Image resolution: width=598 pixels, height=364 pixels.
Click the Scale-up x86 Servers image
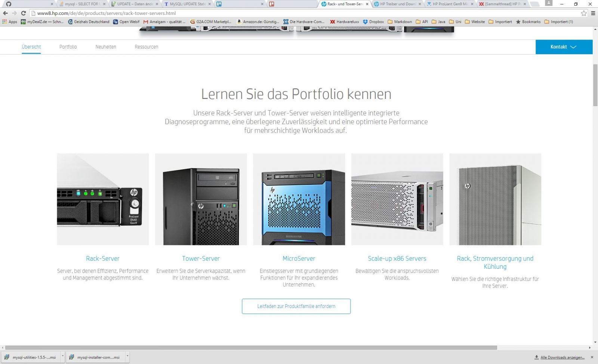397,199
